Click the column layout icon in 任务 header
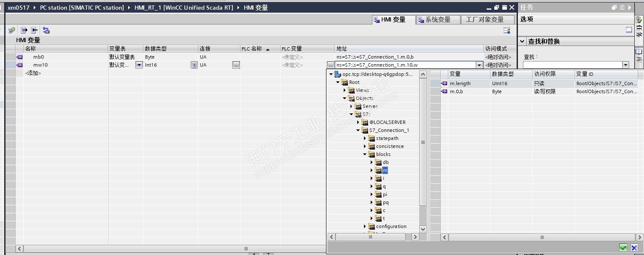The width and height of the screenshot is (644, 255). [622, 8]
